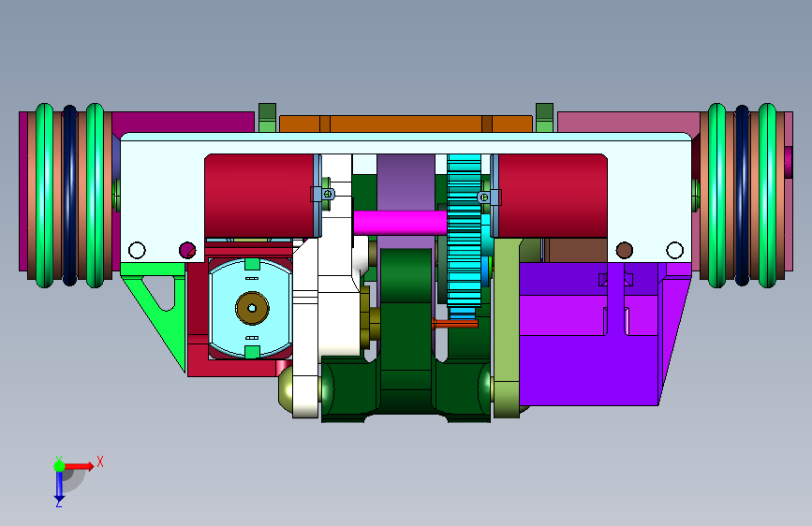The height and width of the screenshot is (526, 812).
Task: Select the left crimson motor cylinder
Action: coord(258,196)
